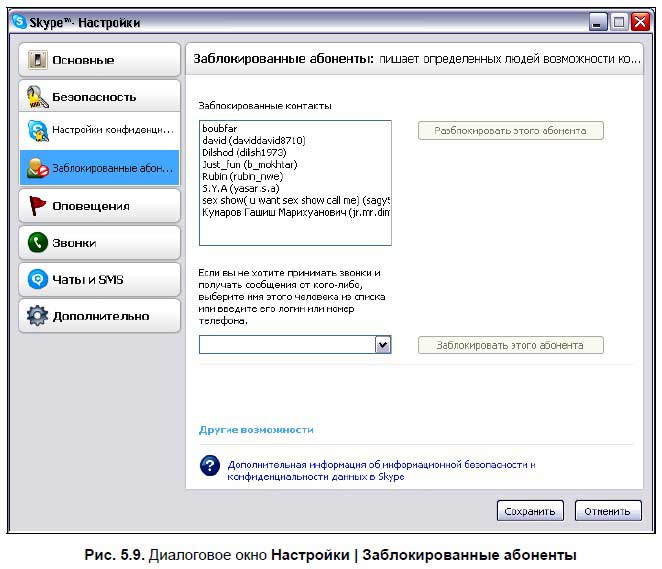Viewport: 662px width, 569px height.
Task: Open the information security and privacy link
Action: coord(381,471)
